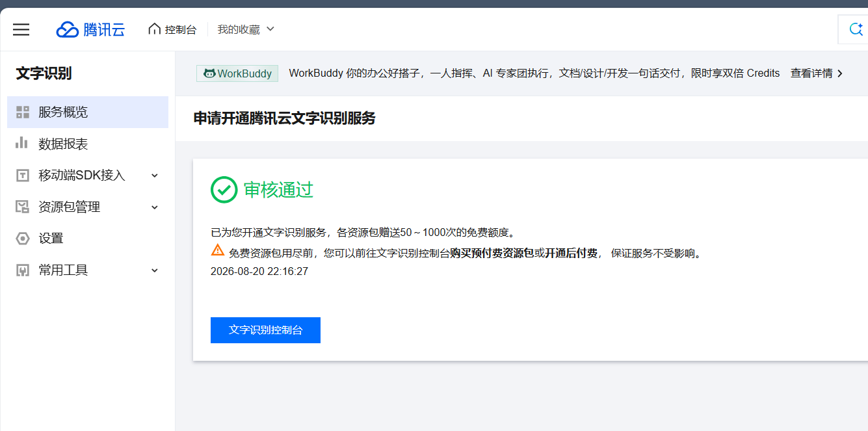Click the 文字识别控制台 button
Image resolution: width=868 pixels, height=431 pixels.
(265, 330)
